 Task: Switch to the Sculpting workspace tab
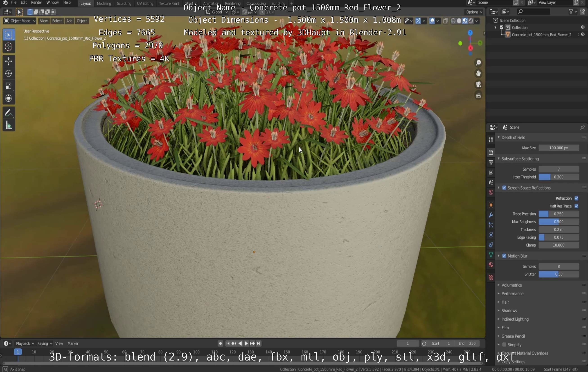tap(124, 3)
